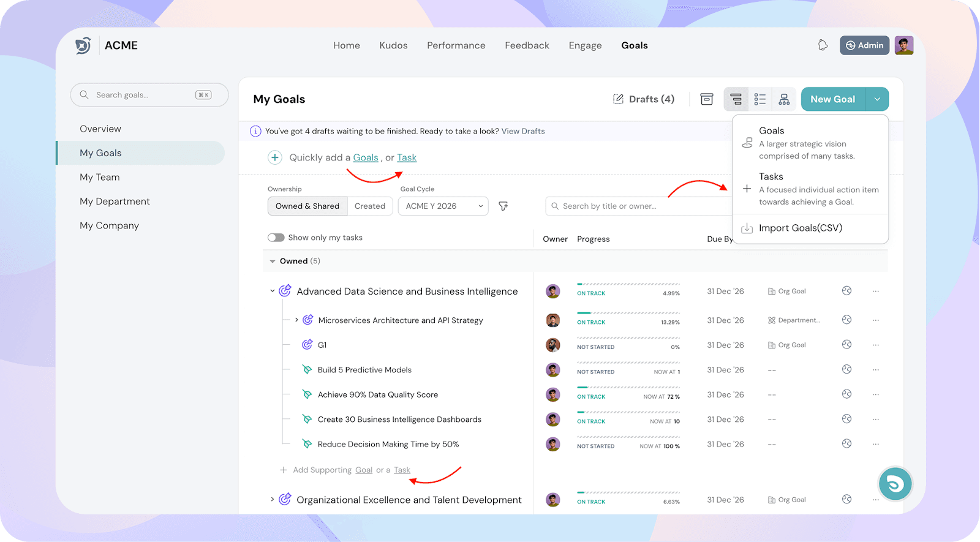Open more options for G1 goal
980x542 pixels.
coord(876,345)
